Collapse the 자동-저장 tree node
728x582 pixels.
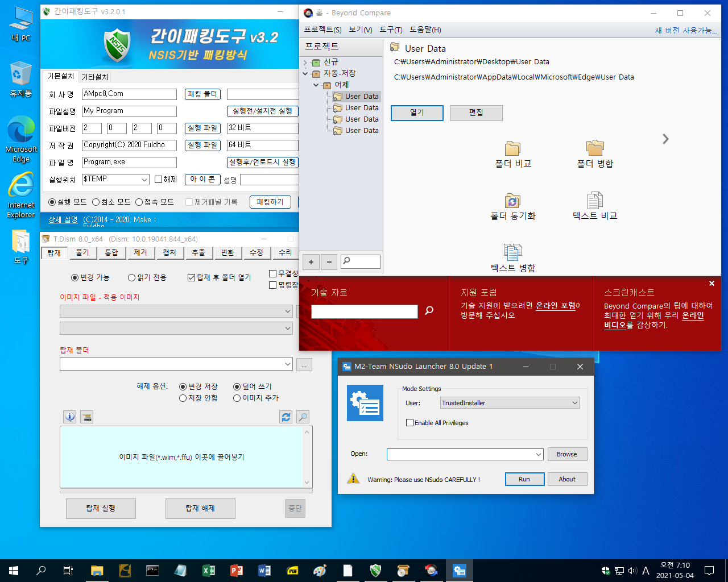point(305,73)
